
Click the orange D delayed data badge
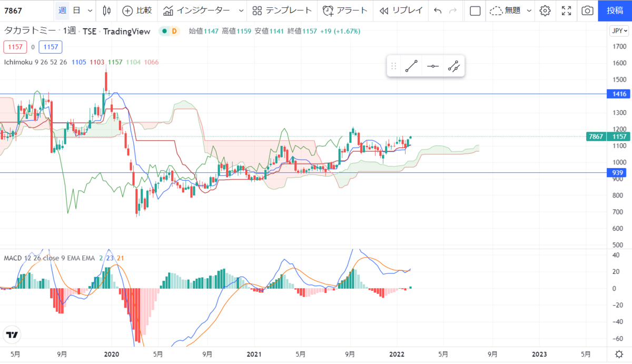(174, 31)
